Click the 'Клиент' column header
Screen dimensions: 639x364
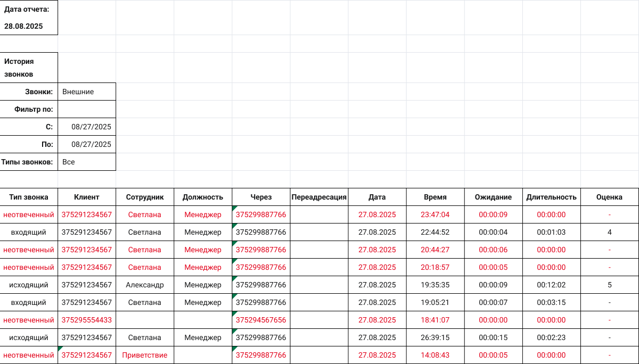(x=87, y=197)
